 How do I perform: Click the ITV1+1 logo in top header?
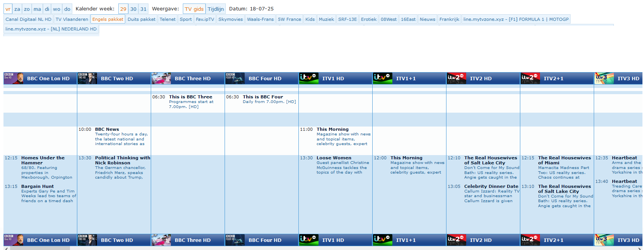(x=383, y=78)
